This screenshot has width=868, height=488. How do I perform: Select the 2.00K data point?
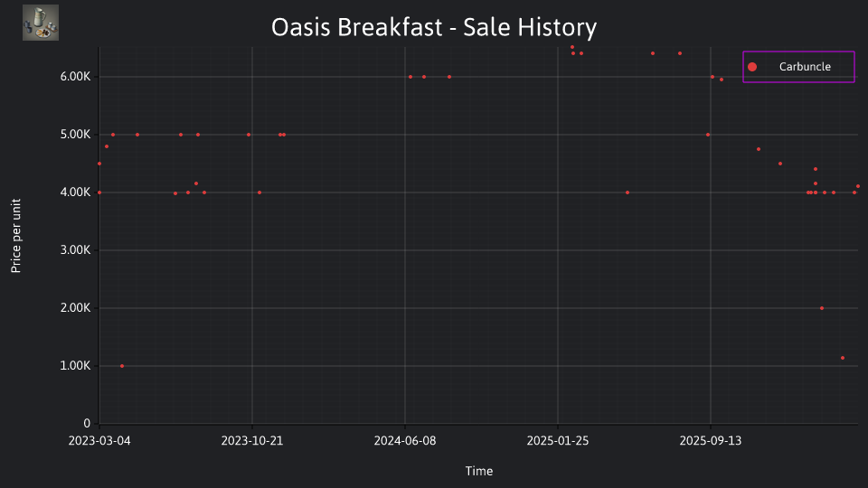(822, 308)
